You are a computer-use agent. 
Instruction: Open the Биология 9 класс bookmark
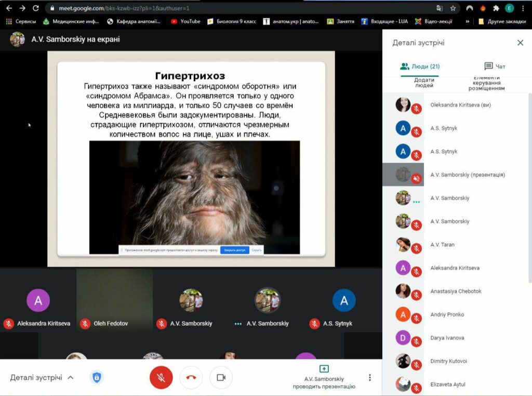click(232, 21)
